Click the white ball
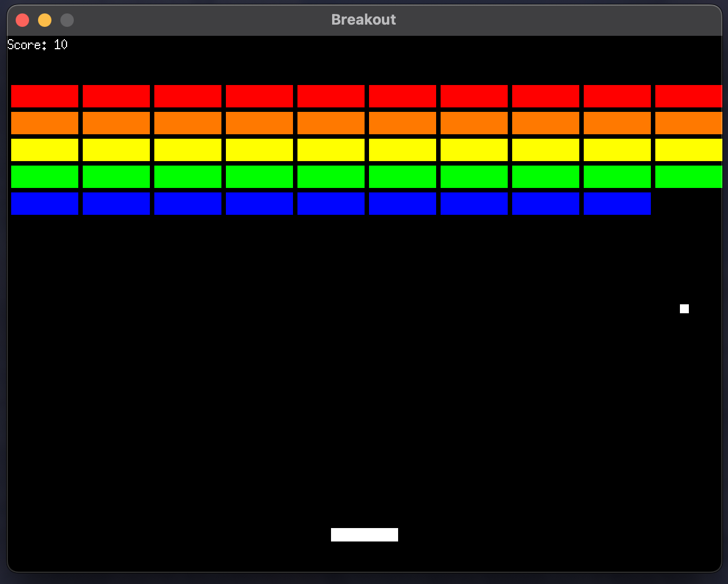The width and height of the screenshot is (728, 584). click(x=684, y=309)
